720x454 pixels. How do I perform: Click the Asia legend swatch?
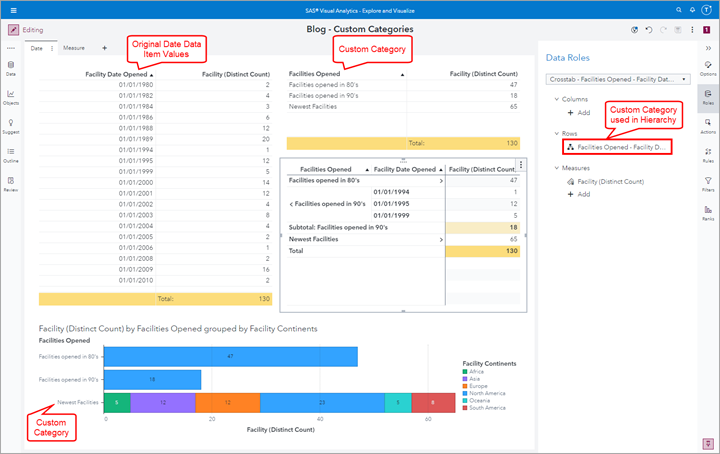click(465, 379)
